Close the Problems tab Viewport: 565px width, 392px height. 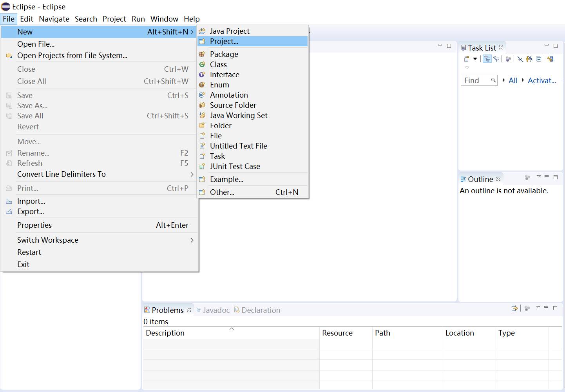pos(189,310)
